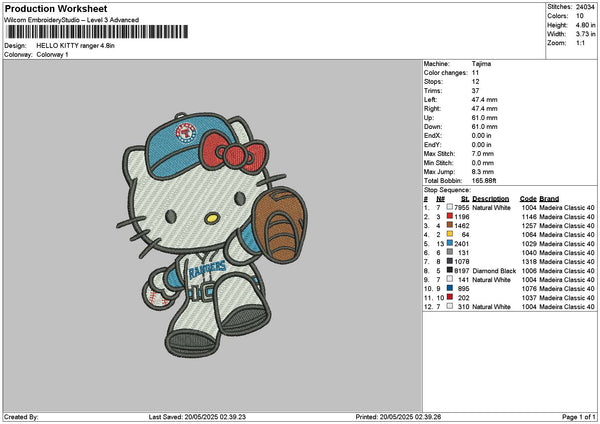Select the red swatch in stop 11
Screen dimensions: 600x424
[x=451, y=298]
